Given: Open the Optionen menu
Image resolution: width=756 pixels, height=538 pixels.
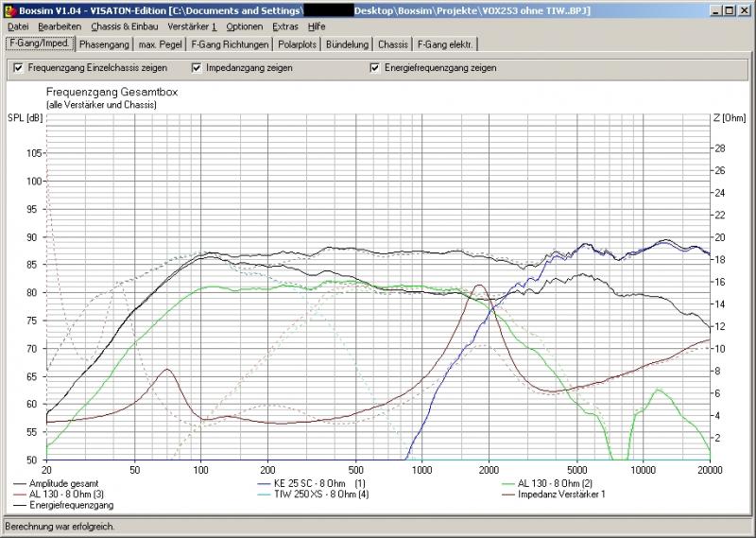Looking at the screenshot, I should point(244,26).
